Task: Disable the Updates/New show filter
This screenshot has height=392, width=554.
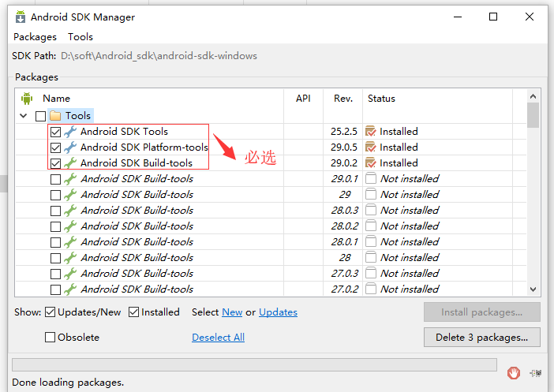Action: [51, 312]
